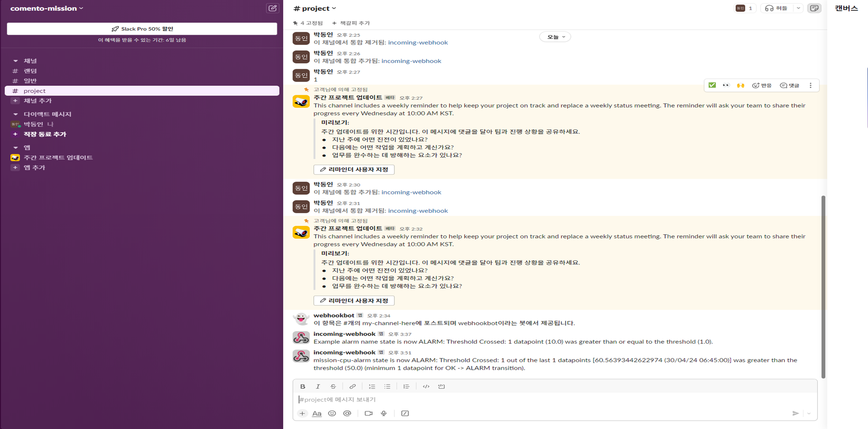This screenshot has height=429, width=868.
Task: React with the eyes emoji
Action: point(726,85)
